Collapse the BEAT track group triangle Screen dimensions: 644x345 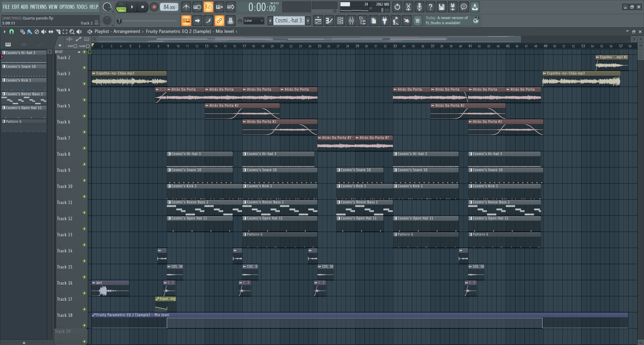(x=79, y=52)
